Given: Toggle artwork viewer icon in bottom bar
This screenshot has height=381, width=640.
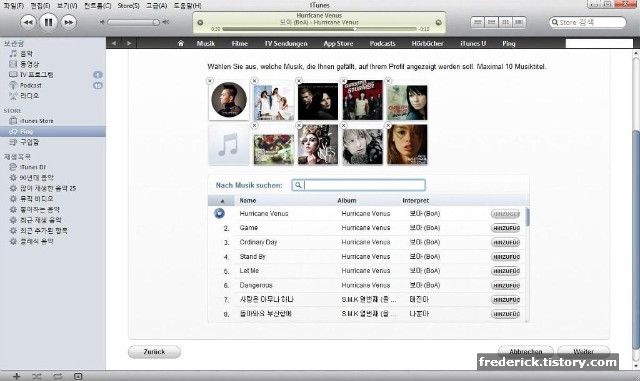Looking at the screenshot, I should pyautogui.click(x=78, y=376).
